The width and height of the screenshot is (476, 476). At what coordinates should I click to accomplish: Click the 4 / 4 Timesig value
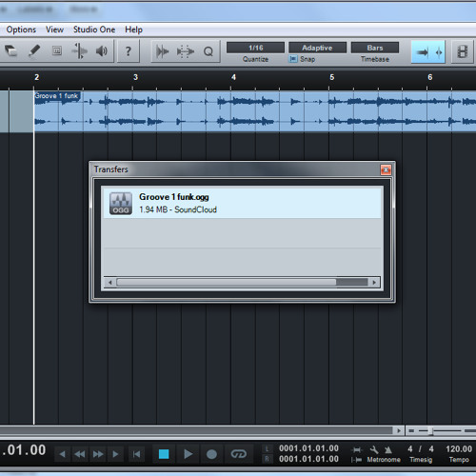click(x=421, y=449)
